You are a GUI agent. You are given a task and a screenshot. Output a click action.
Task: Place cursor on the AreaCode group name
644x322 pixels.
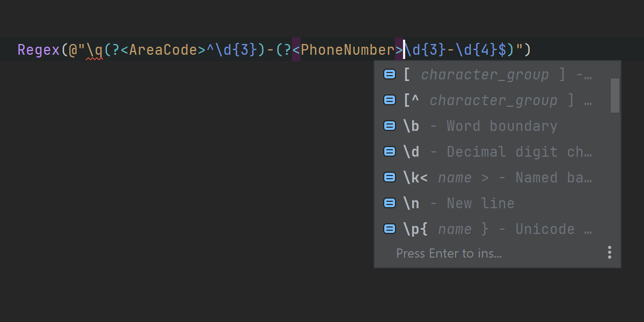163,50
